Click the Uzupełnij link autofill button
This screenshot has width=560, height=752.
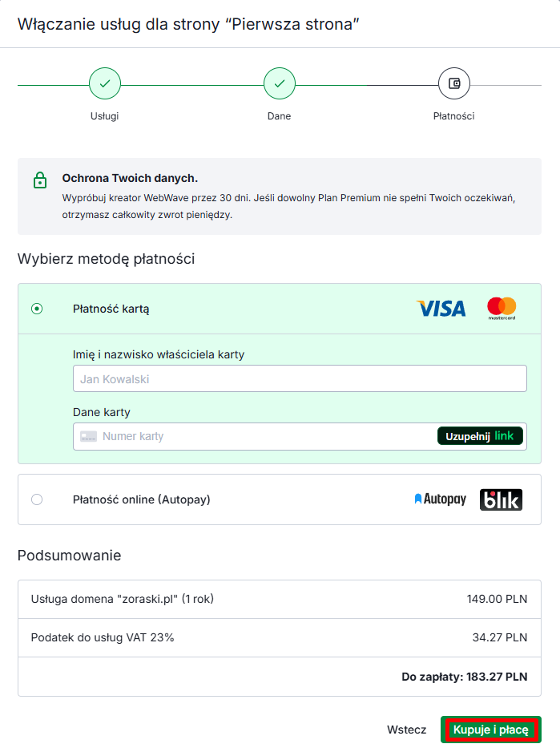coord(480,436)
